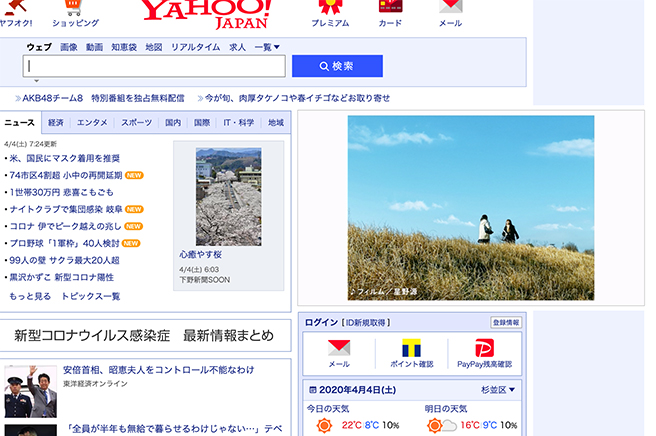Screen dimensions: 656x436
Task: Click the calendar icon beside 2020年4月4日
Action: (x=312, y=390)
